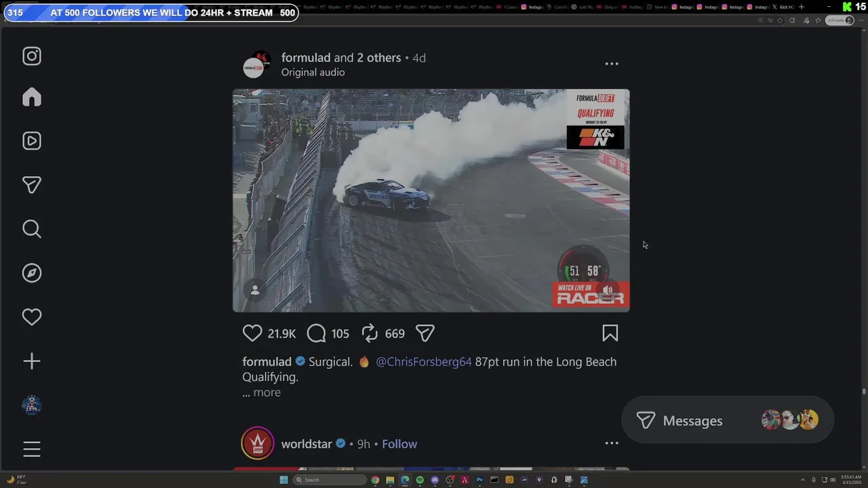Open the hamburger More menu
This screenshot has height=488, width=868.
(x=32, y=449)
